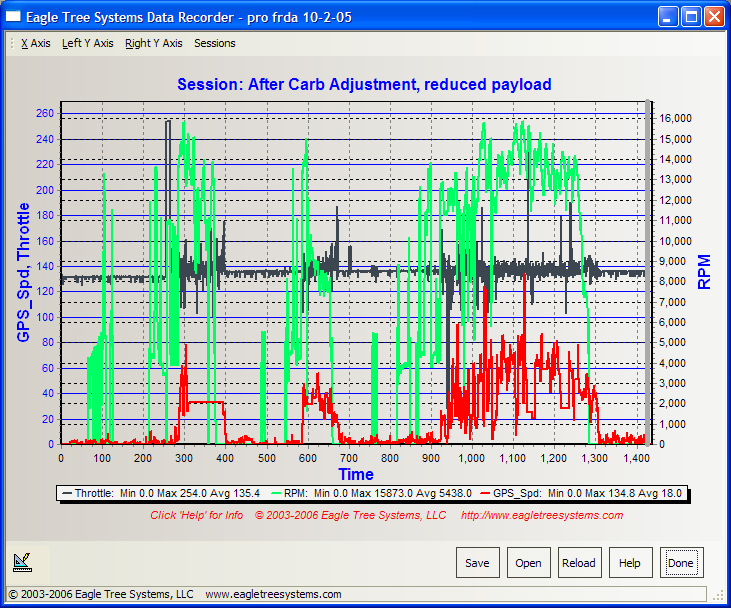731x608 pixels.
Task: Open the Left Y Axis menu
Action: coord(88,43)
